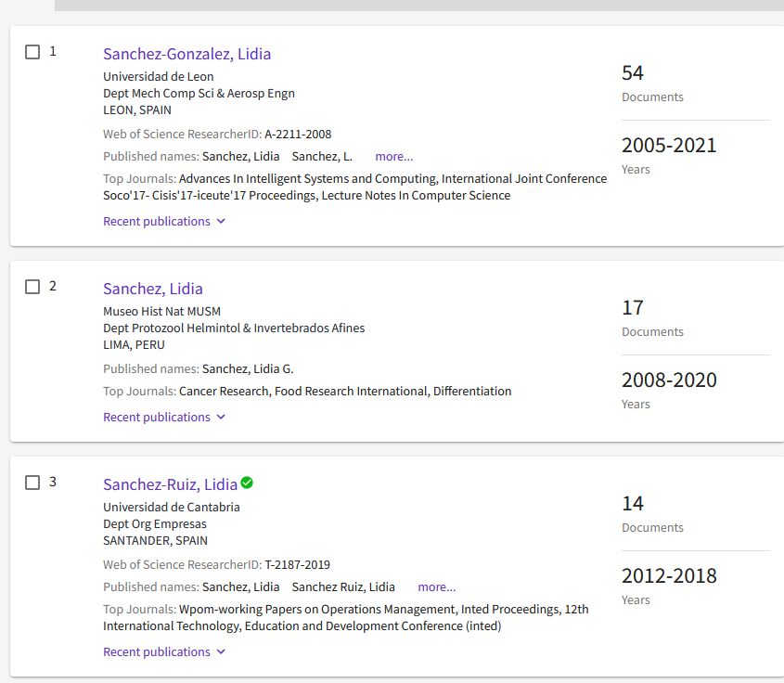Check the box for Sanchez-Gonzalez, Lidia
Screen dimensions: 784x683
pyautogui.click(x=32, y=52)
